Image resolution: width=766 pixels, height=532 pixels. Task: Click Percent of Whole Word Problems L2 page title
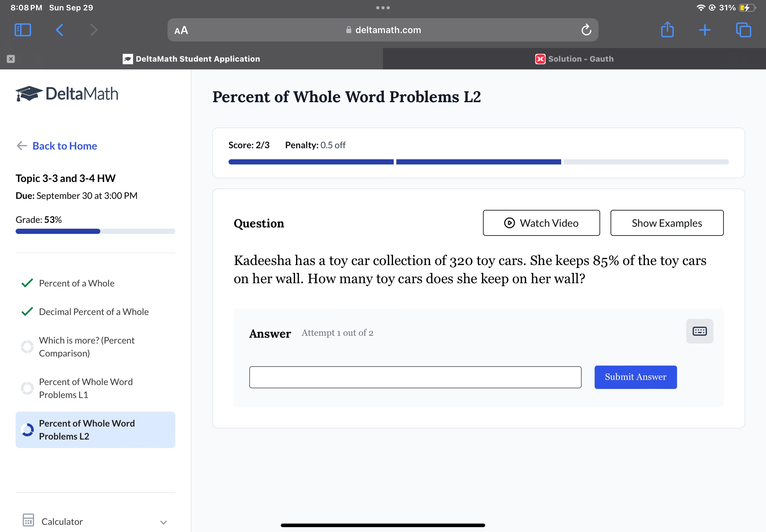point(347,97)
